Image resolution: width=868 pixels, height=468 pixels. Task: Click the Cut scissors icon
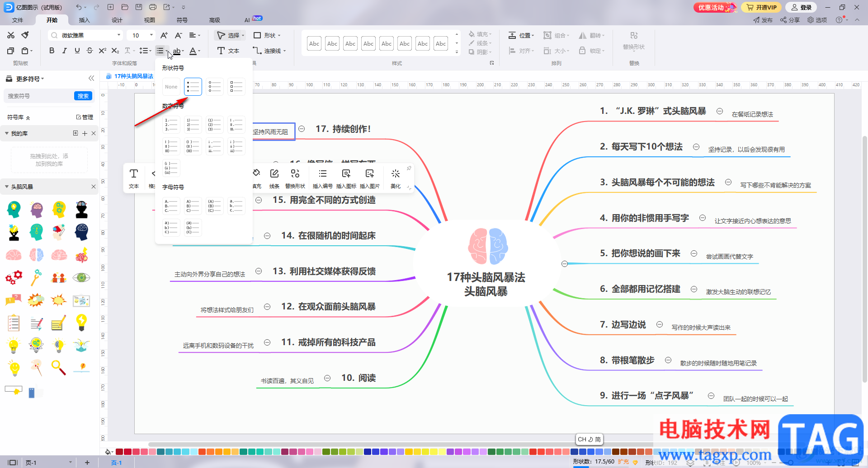pos(11,35)
